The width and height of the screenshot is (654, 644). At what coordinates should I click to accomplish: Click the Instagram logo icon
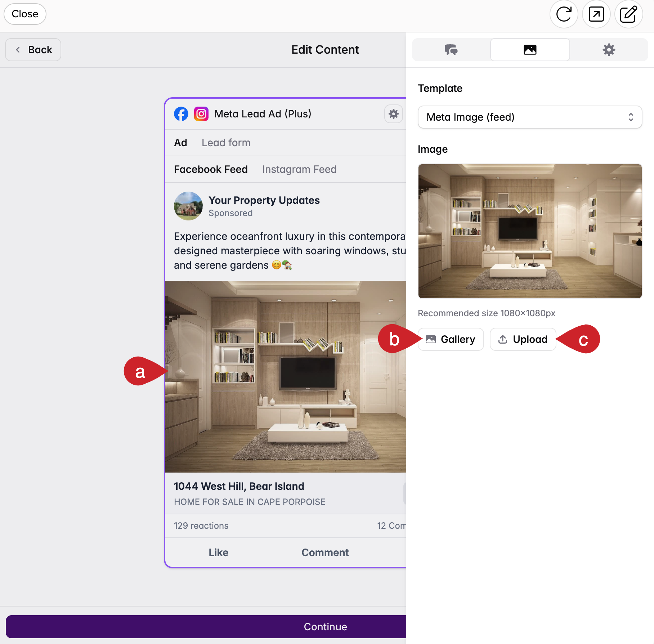coord(201,114)
